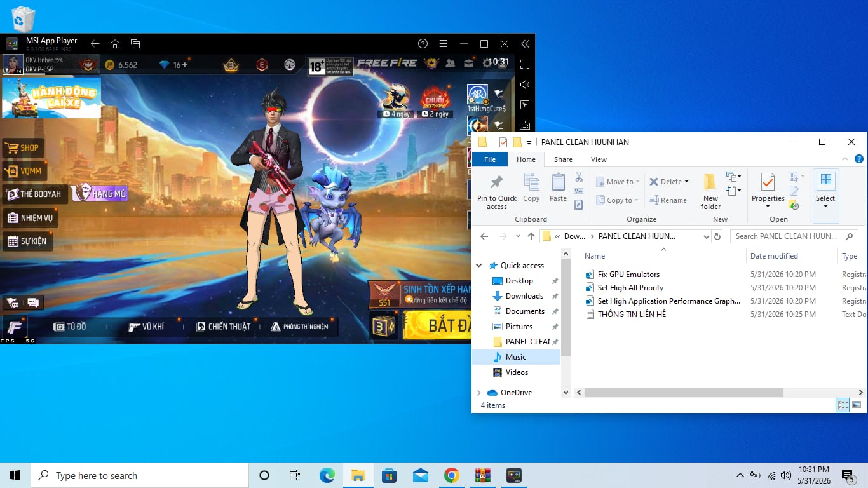Screen dimensions: 868x488
Task: Open the Move to dropdown
Action: 617,182
